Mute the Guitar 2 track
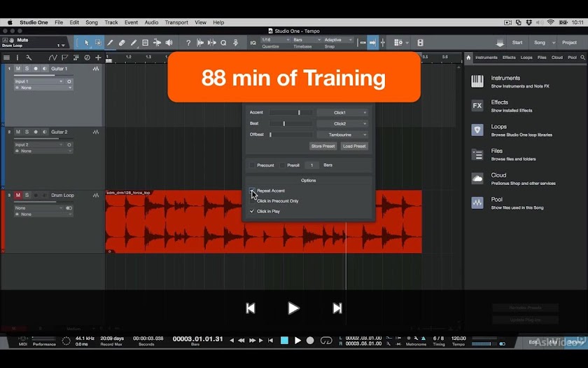 point(18,132)
